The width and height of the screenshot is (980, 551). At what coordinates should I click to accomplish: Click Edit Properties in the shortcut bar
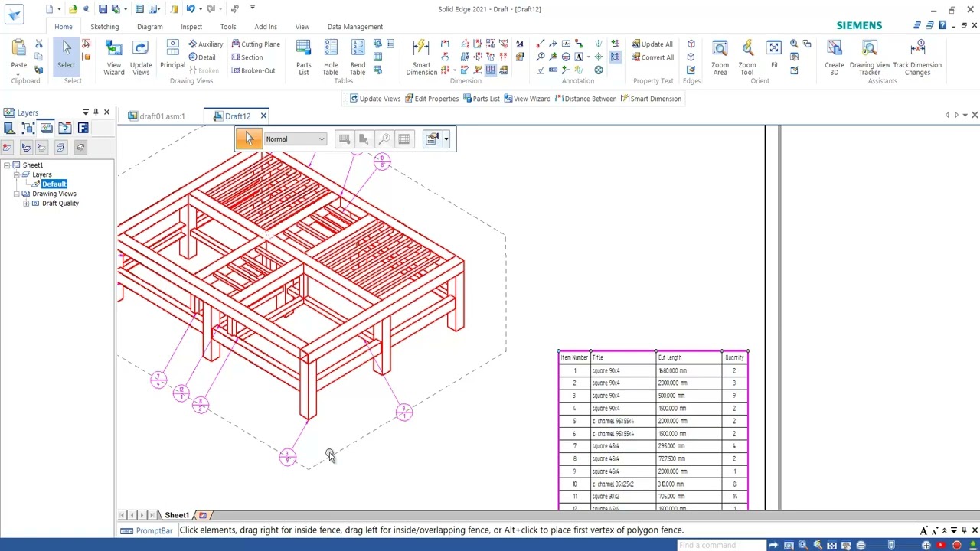[x=432, y=99]
